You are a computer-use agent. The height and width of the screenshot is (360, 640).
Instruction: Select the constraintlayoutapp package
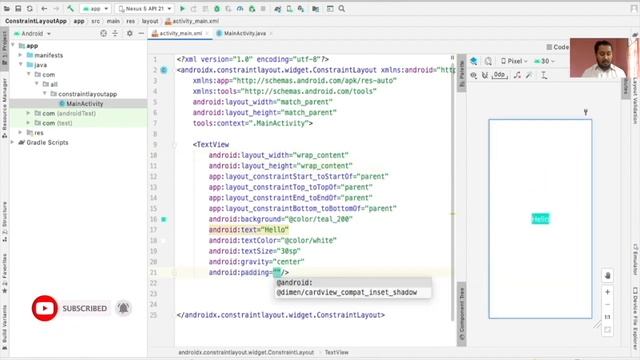[84, 94]
